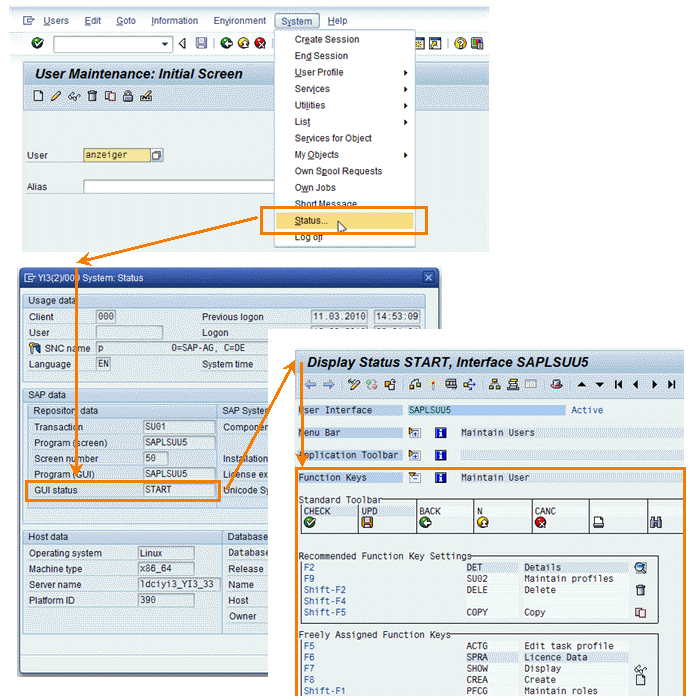
Task: Click the Application Toolbar info icon
Action: click(440, 455)
